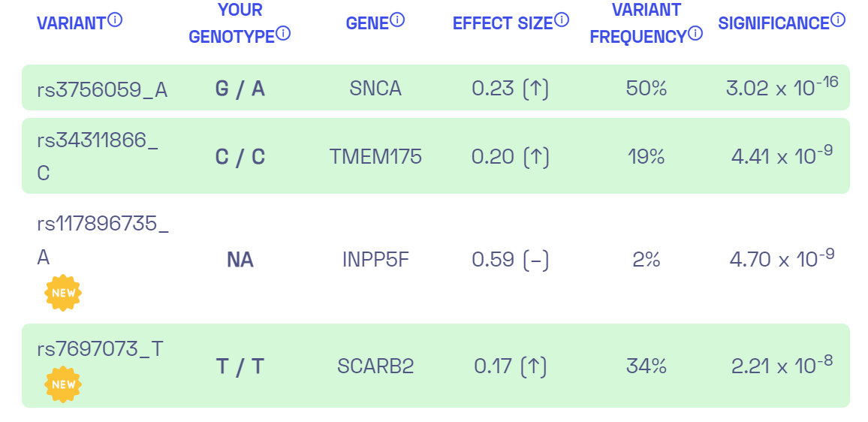The image size is (868, 422).
Task: Open the TMEM175 gene entry
Action: click(375, 156)
